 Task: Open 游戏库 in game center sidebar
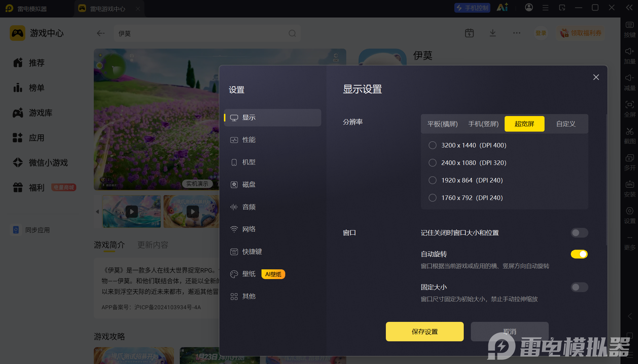click(32, 112)
